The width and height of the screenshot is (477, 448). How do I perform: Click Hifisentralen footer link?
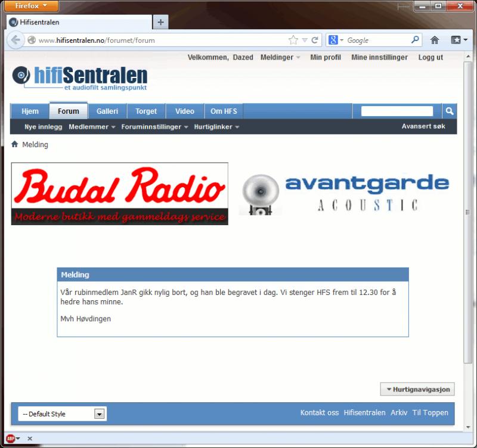click(x=364, y=412)
